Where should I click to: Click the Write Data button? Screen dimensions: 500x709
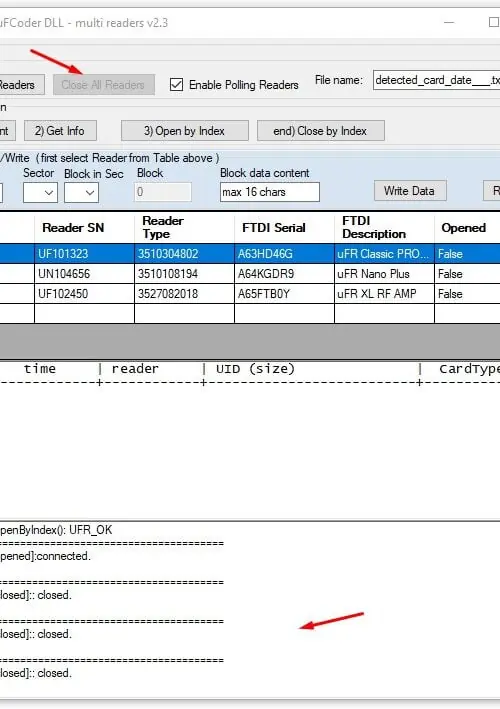click(x=410, y=191)
